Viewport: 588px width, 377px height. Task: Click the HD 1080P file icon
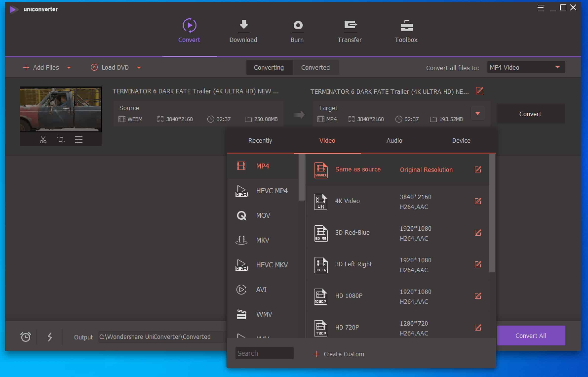click(x=321, y=296)
